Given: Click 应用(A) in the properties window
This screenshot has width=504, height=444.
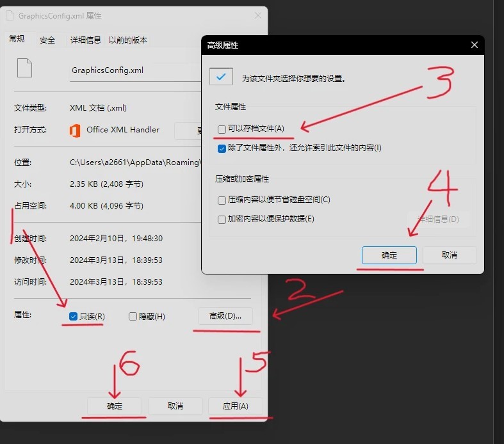Looking at the screenshot, I should (x=236, y=406).
